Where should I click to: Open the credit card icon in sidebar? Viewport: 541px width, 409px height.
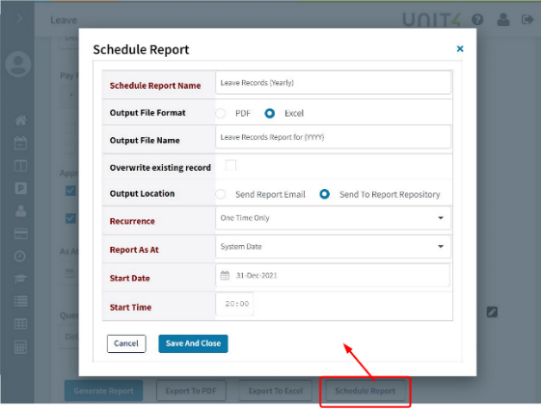(x=20, y=234)
